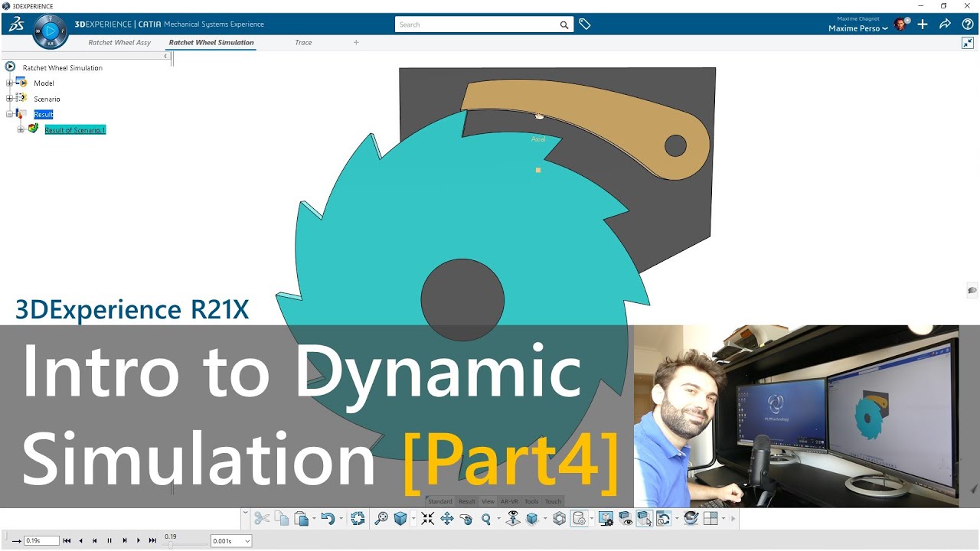980x551 pixels.
Task: Open the 3DEXPERIENCE compass
Action: click(51, 31)
